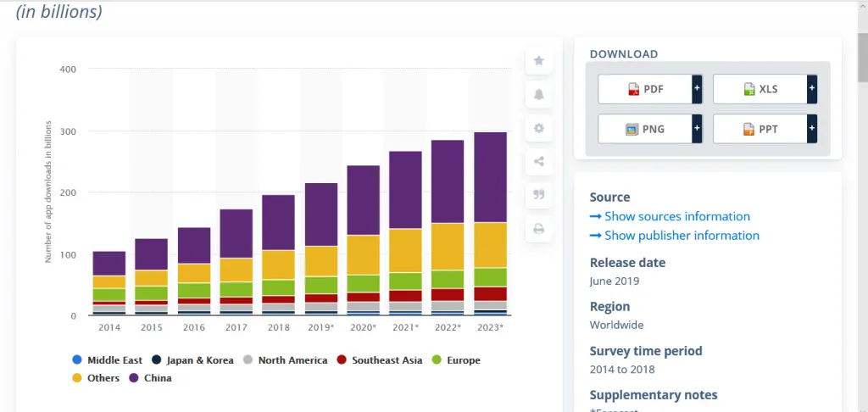Click the red Southeast Asia segment for 2021
This screenshot has height=412, width=868.
click(x=405, y=296)
